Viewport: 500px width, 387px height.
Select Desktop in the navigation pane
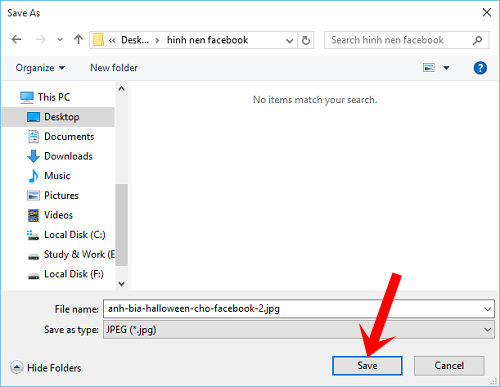tap(58, 117)
